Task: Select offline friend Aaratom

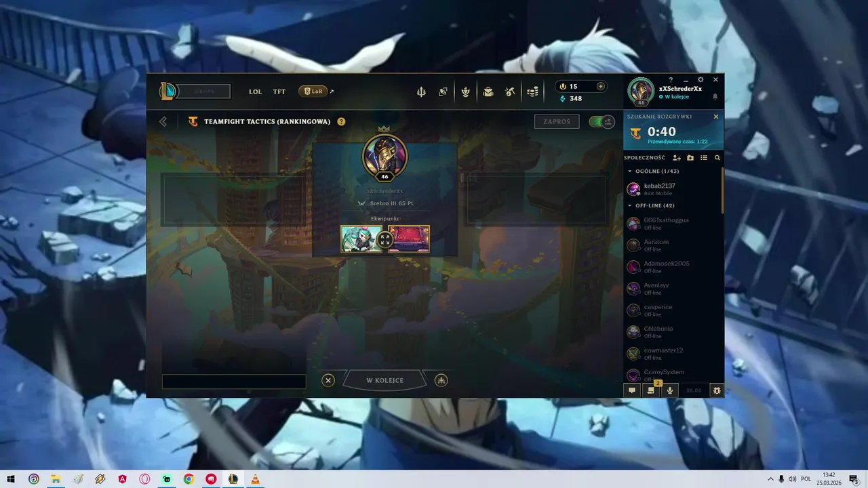Action: click(673, 245)
